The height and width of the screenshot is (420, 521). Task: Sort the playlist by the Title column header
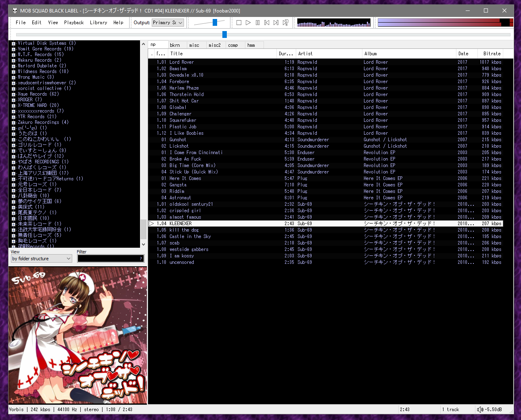pos(222,54)
